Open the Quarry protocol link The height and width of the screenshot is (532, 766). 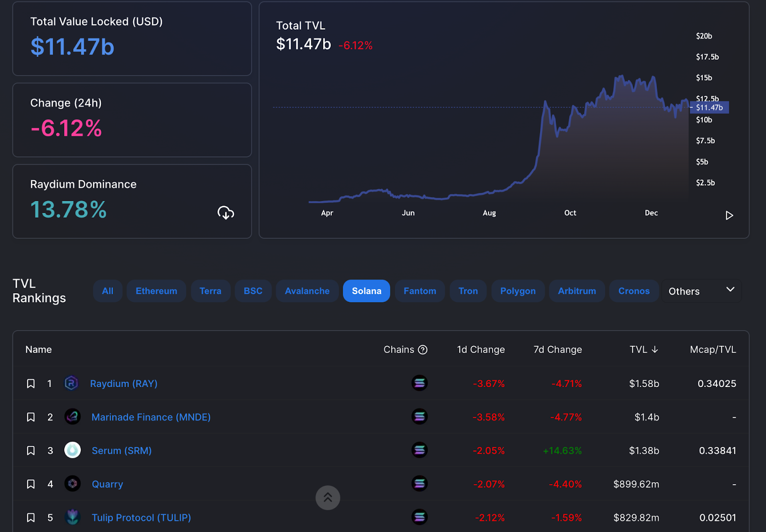[x=107, y=484]
